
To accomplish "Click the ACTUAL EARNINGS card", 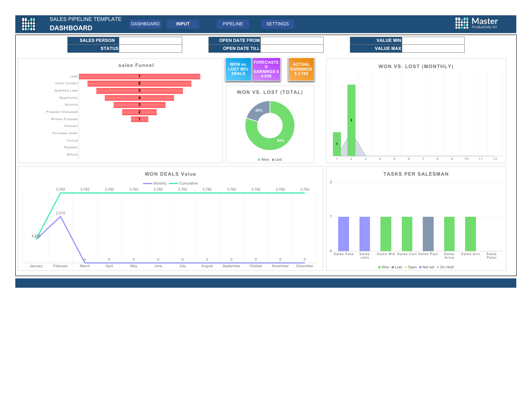I will tap(301, 69).
